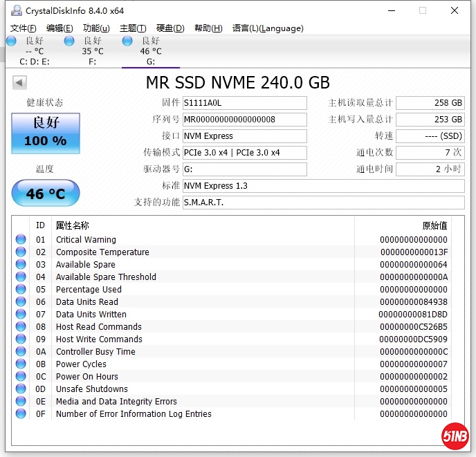The width and height of the screenshot is (476, 457).
Task: Select the C: D: E: disk tab
Action: tap(33, 51)
